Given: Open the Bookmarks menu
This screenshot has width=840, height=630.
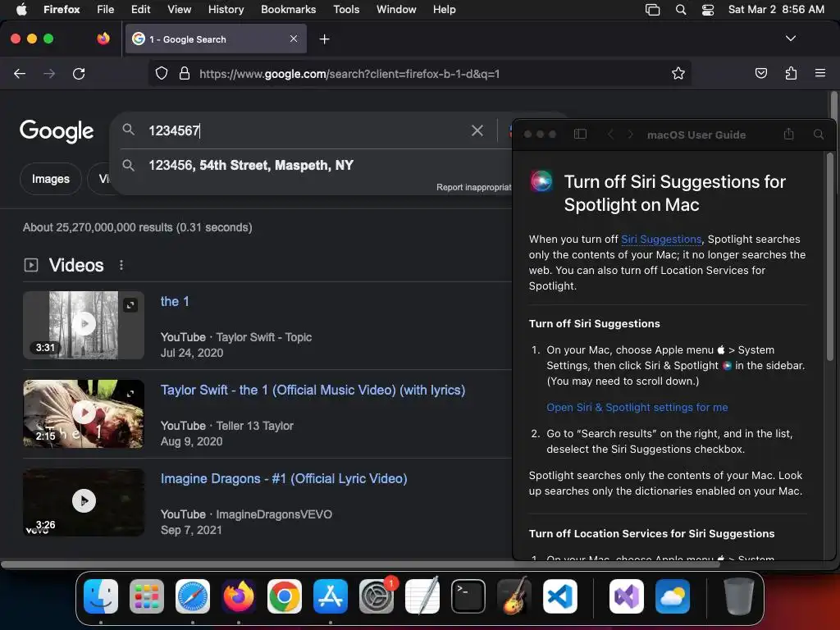Looking at the screenshot, I should (288, 9).
